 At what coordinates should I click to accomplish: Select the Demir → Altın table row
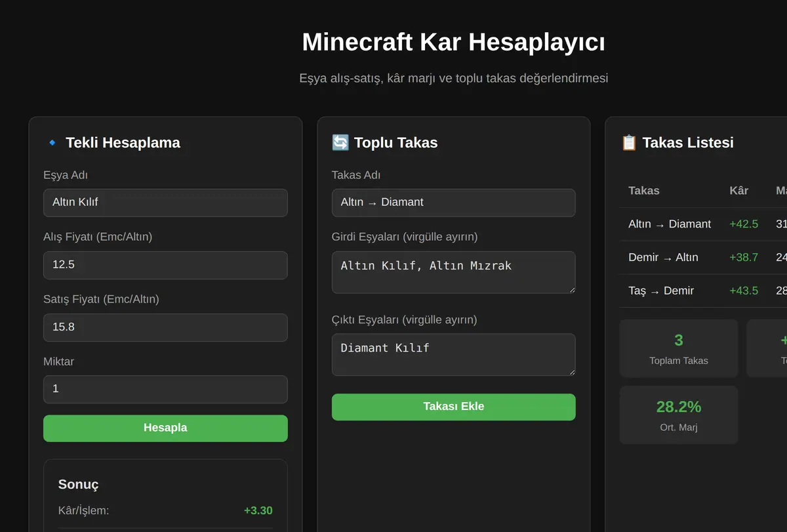point(703,258)
